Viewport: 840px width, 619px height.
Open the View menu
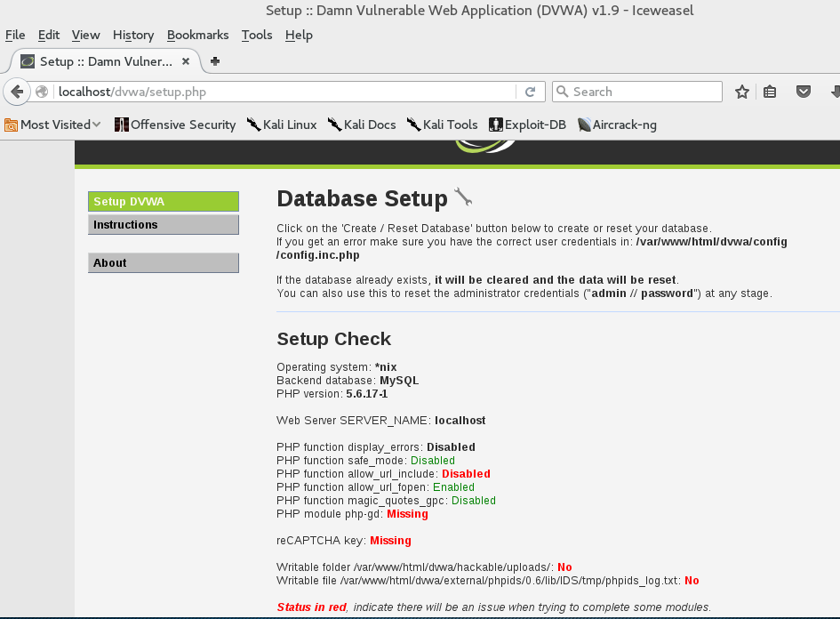coord(85,35)
